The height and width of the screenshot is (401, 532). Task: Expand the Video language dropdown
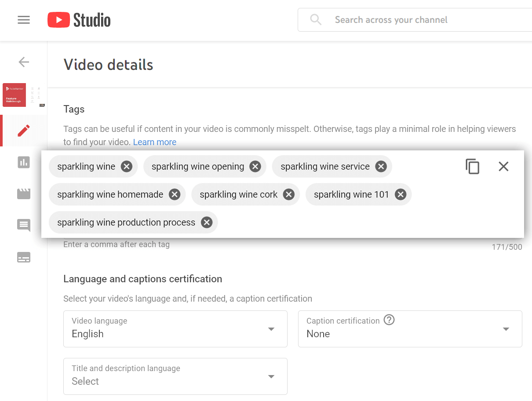[175, 329]
